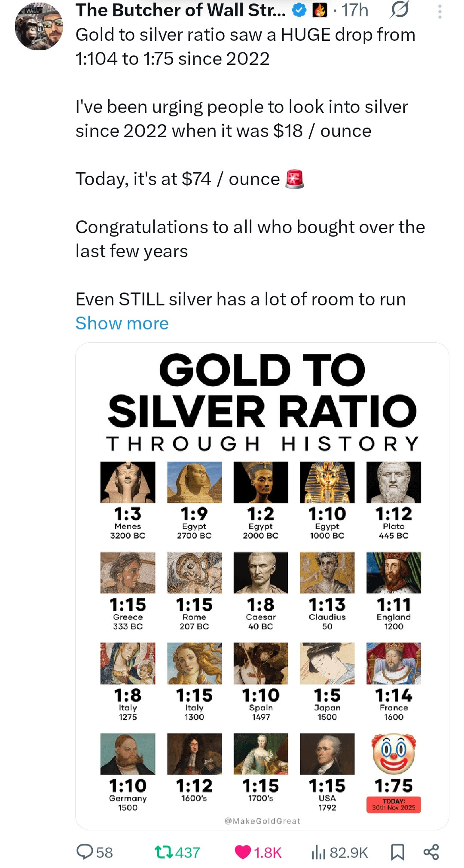464x868 pixels.
Task: Click the blue verified checkmark badge
Action: click(299, 10)
